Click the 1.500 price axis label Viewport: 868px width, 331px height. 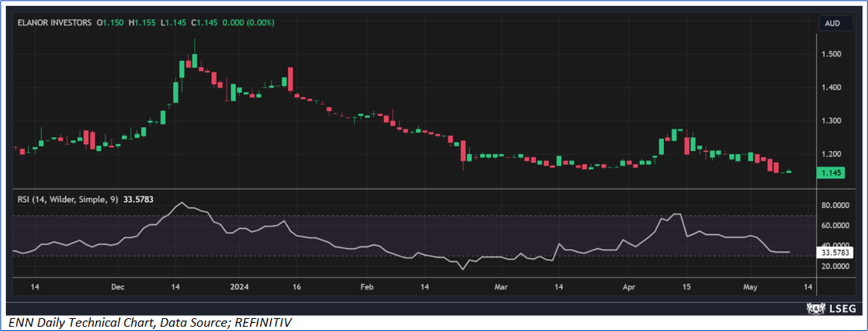point(832,54)
